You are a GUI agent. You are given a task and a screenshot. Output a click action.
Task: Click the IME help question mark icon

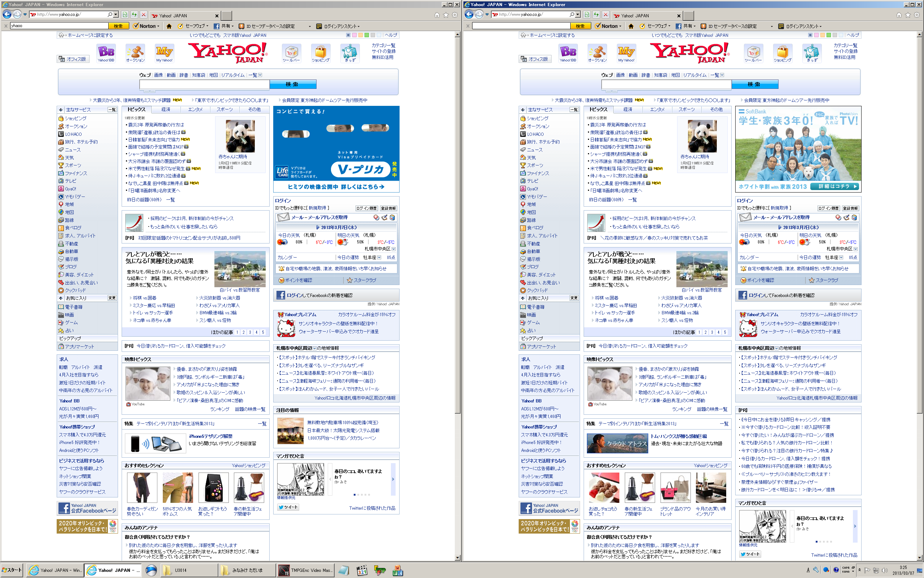coord(836,570)
